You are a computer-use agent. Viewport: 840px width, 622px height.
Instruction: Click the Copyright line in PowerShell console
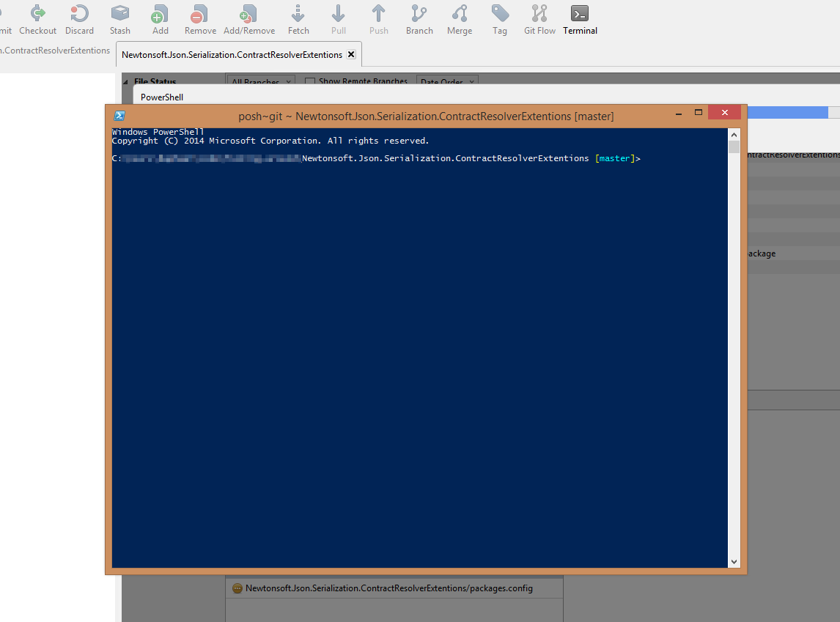pyautogui.click(x=270, y=141)
